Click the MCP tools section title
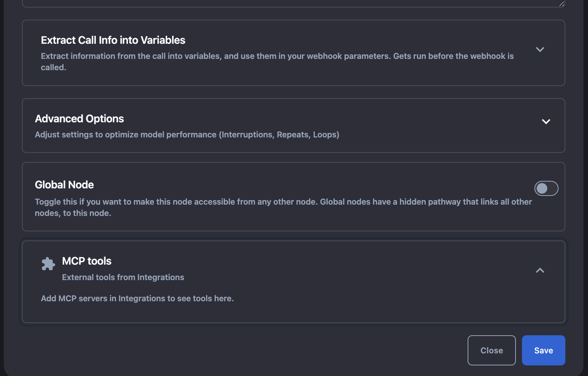This screenshot has height=376, width=588. click(x=86, y=261)
